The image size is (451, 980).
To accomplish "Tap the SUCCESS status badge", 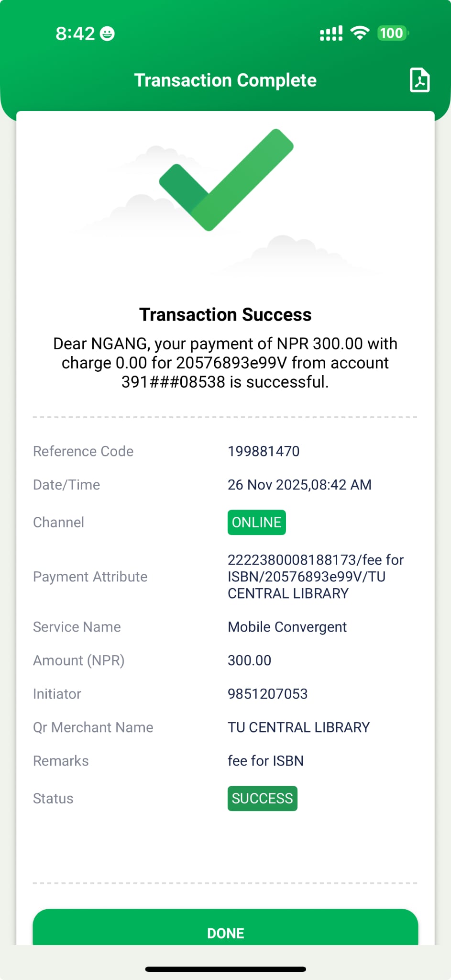I will [x=262, y=798].
